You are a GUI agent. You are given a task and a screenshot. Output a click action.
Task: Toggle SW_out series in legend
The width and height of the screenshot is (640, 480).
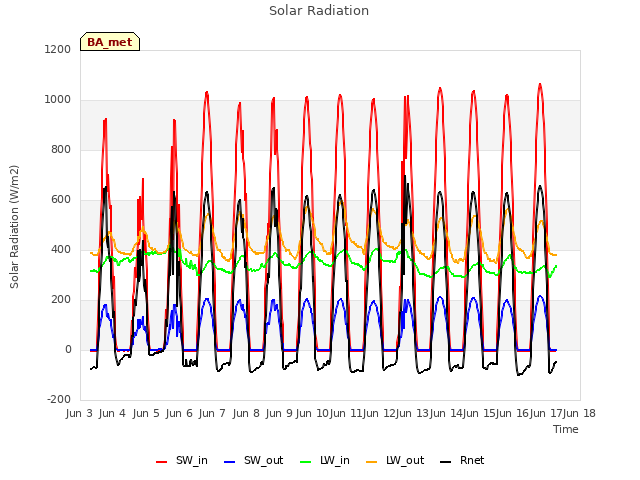click(253, 460)
